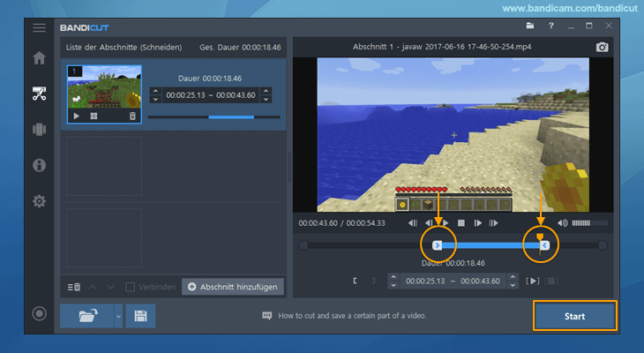Clear the whole segment list

pyautogui.click(x=74, y=287)
